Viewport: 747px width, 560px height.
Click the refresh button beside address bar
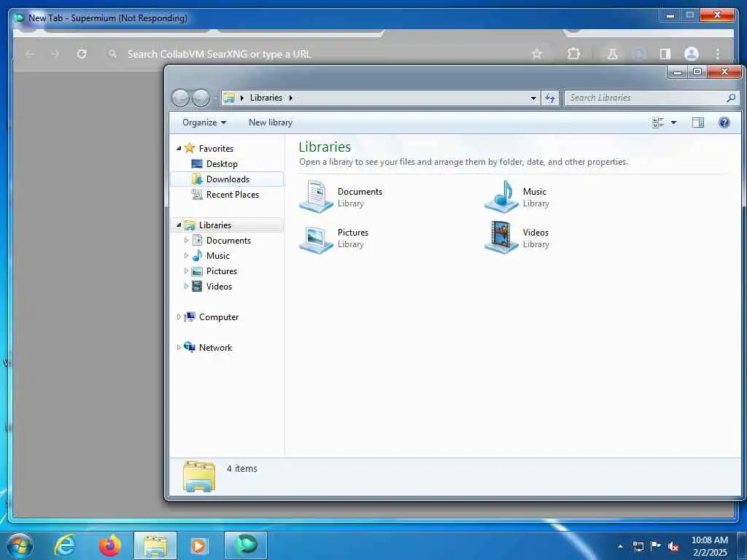[x=550, y=98]
